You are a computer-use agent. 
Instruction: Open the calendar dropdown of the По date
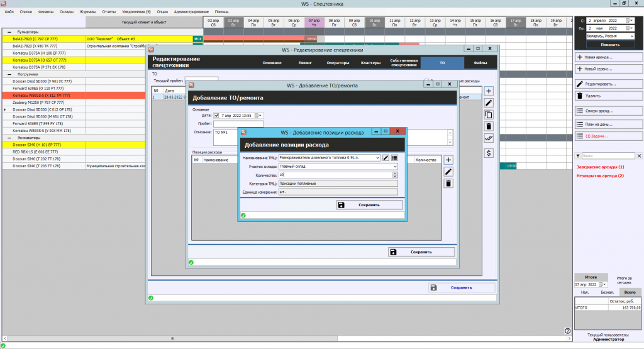(629, 28)
